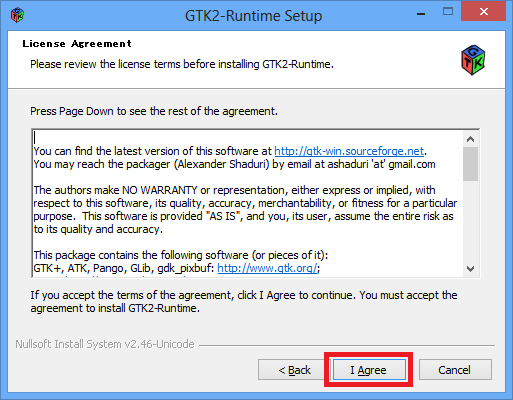Image resolution: width=513 pixels, height=400 pixels.
Task: Click the license scrollbar down arrow
Action: pos(470,268)
